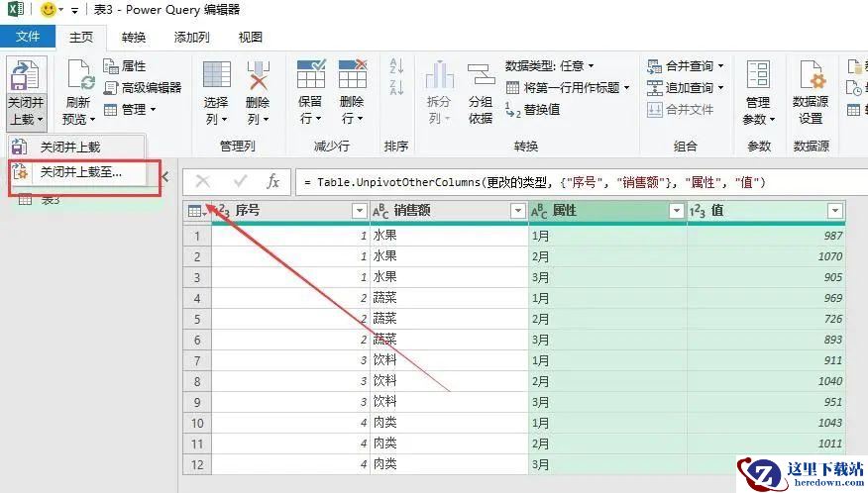Choose 关闭并上载 from the dropdown menu

[69, 148]
